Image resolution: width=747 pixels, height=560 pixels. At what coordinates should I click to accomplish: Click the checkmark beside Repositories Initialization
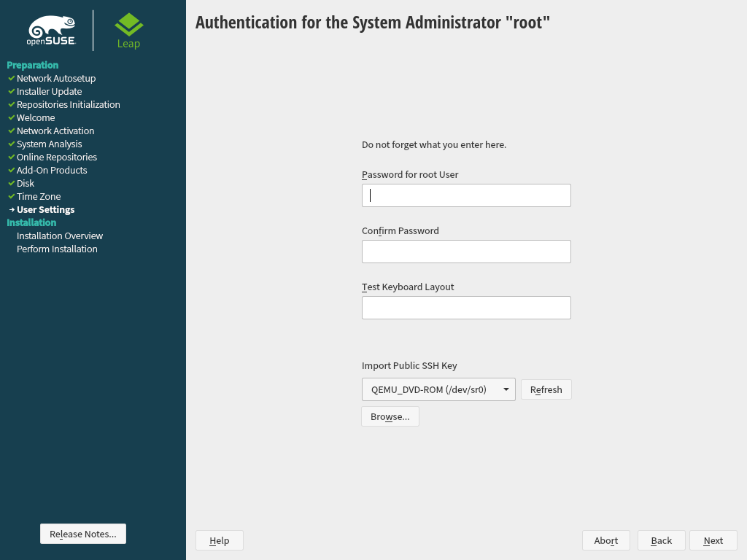point(12,104)
